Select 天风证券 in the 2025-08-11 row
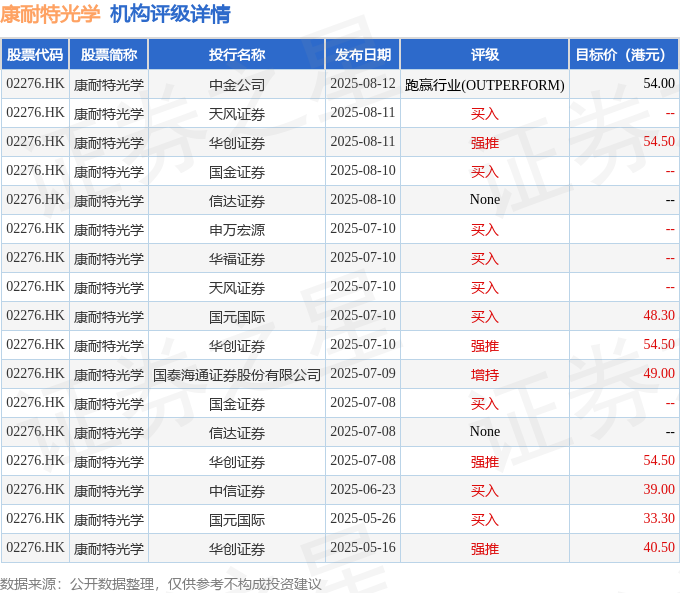Image resolution: width=680 pixels, height=593 pixels. 237,114
